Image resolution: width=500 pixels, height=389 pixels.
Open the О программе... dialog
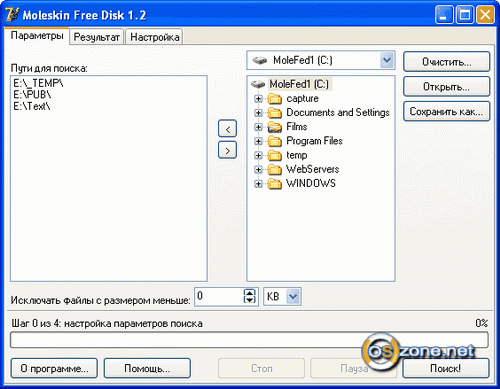[54, 368]
